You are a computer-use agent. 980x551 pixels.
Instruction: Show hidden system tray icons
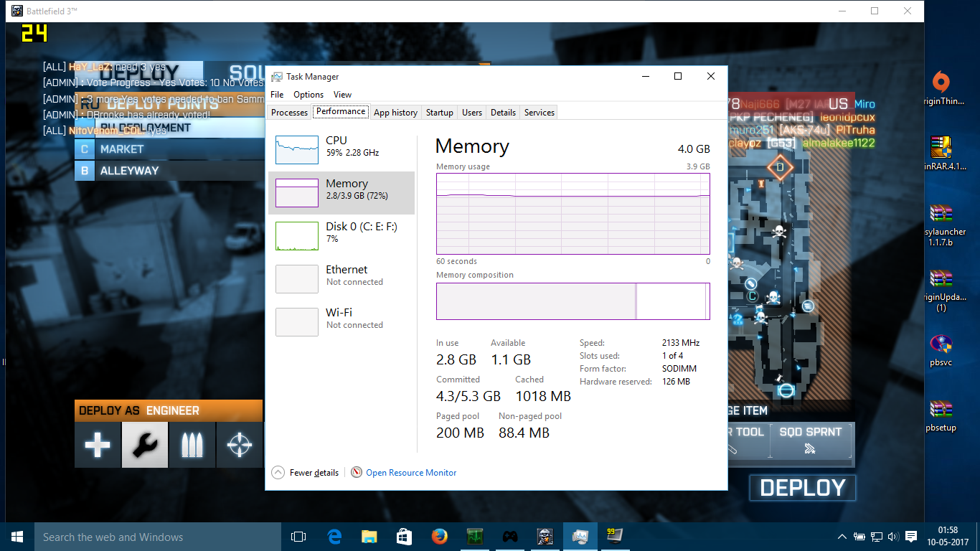pos(842,537)
